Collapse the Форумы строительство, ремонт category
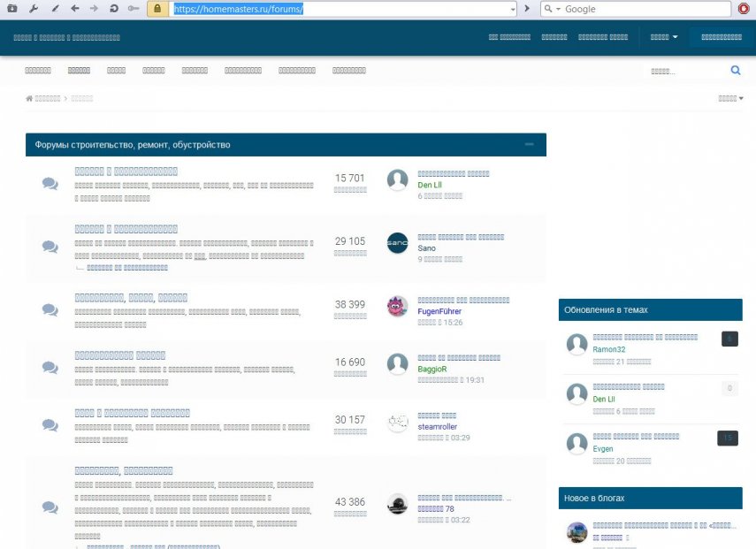 (x=529, y=144)
